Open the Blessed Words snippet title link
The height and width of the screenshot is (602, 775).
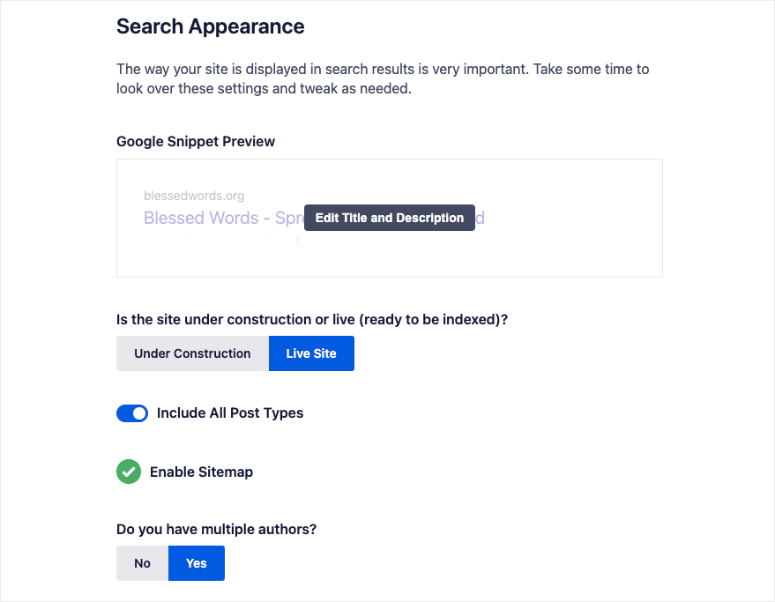click(x=222, y=218)
